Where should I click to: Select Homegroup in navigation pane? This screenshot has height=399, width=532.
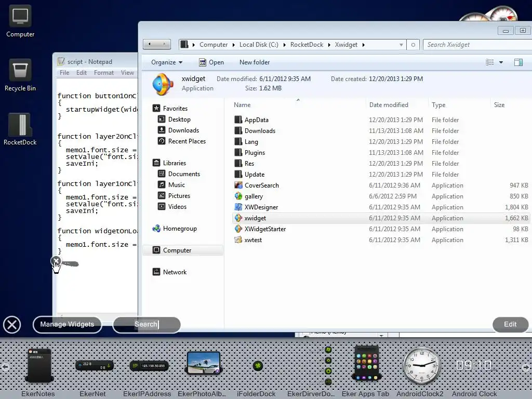coord(179,229)
